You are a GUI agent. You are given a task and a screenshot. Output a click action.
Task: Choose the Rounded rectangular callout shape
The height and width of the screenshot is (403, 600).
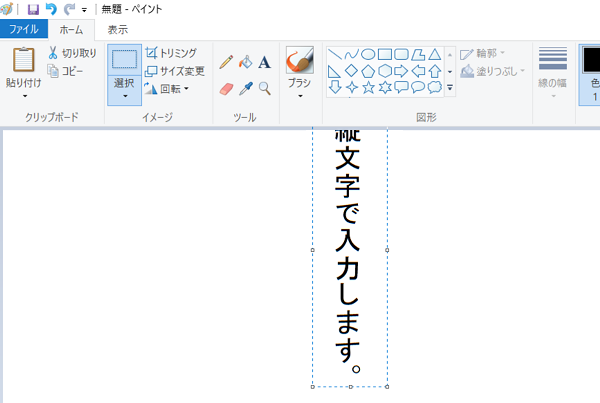point(401,88)
